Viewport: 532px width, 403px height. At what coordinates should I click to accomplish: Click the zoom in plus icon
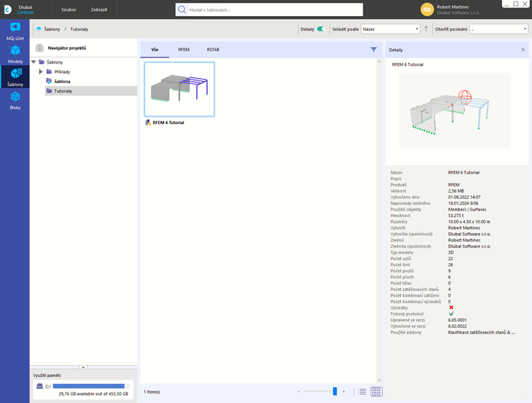(344, 392)
